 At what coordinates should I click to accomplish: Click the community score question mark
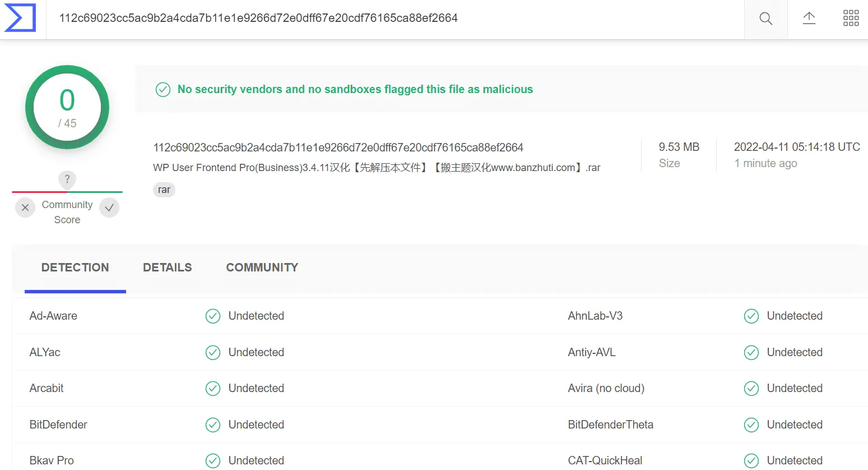(67, 179)
